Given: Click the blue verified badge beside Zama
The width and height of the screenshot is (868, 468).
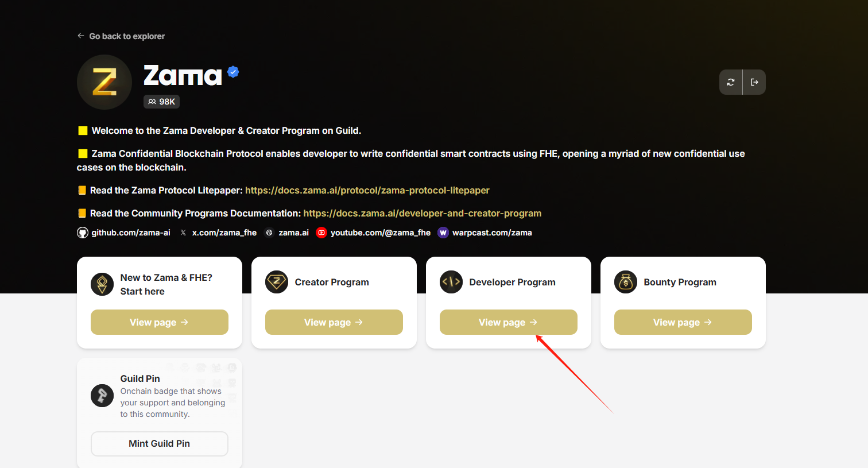Looking at the screenshot, I should coord(233,72).
